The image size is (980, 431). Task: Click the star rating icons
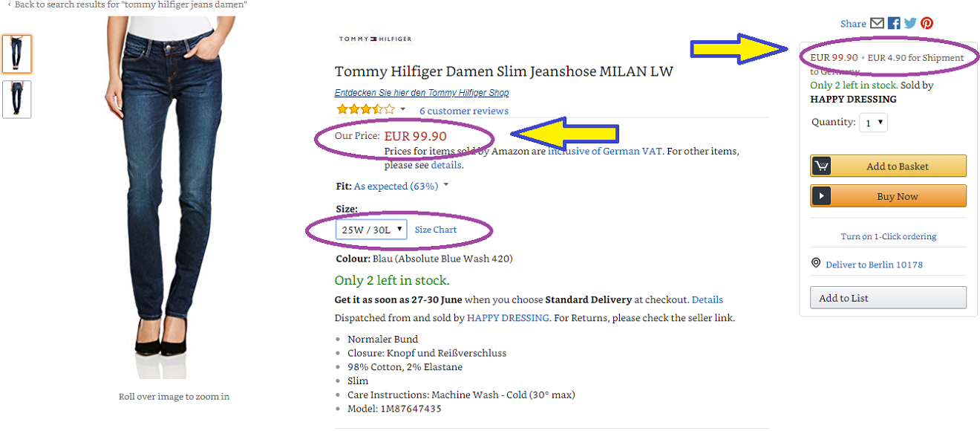point(365,110)
